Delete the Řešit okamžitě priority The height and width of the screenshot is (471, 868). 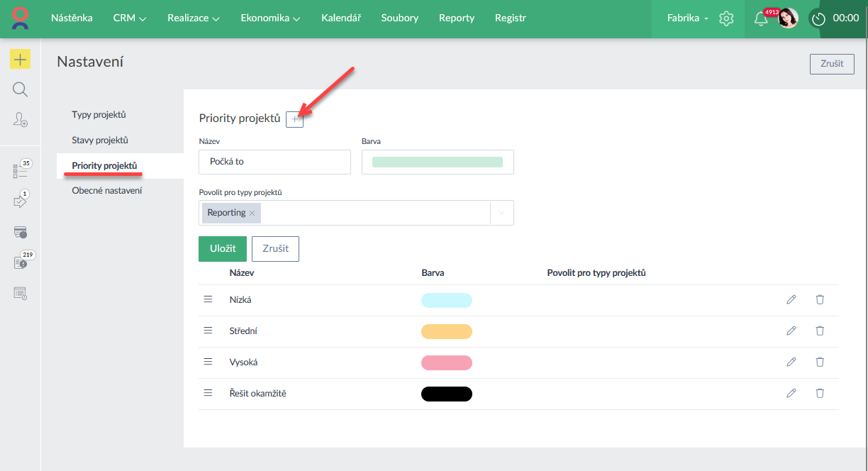coord(820,393)
